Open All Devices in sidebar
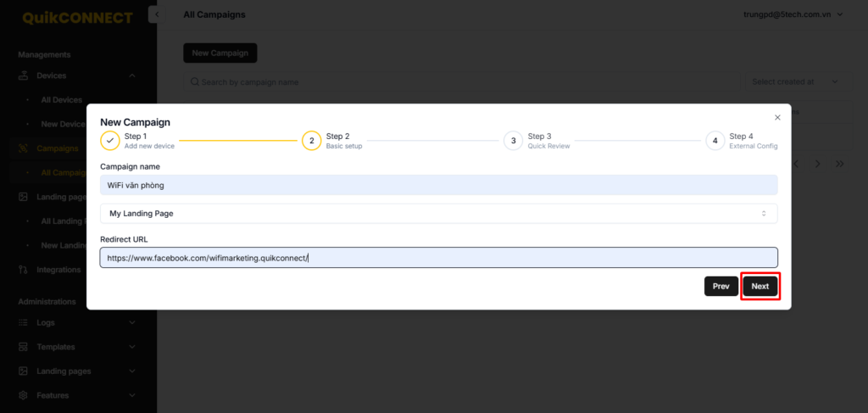This screenshot has height=413, width=868. coord(61,100)
